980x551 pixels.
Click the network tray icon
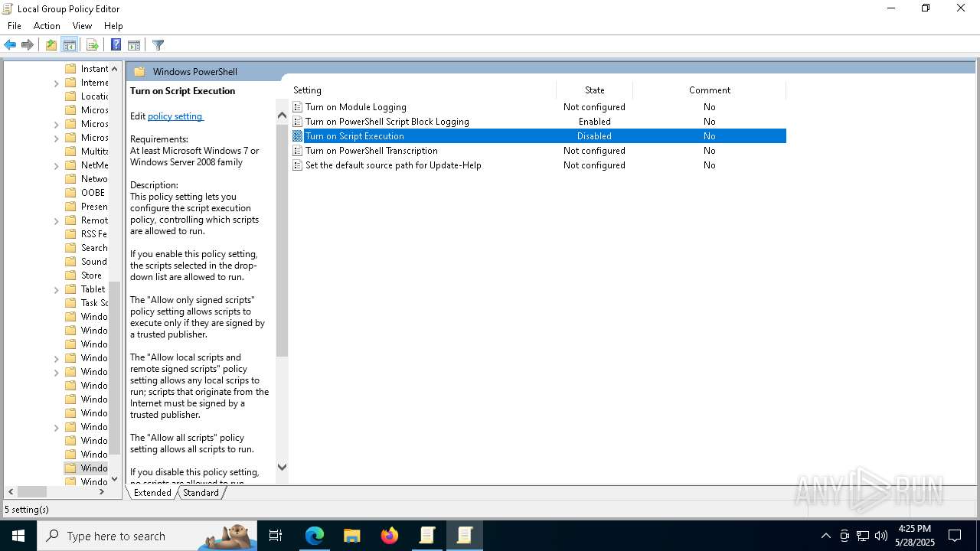point(863,536)
